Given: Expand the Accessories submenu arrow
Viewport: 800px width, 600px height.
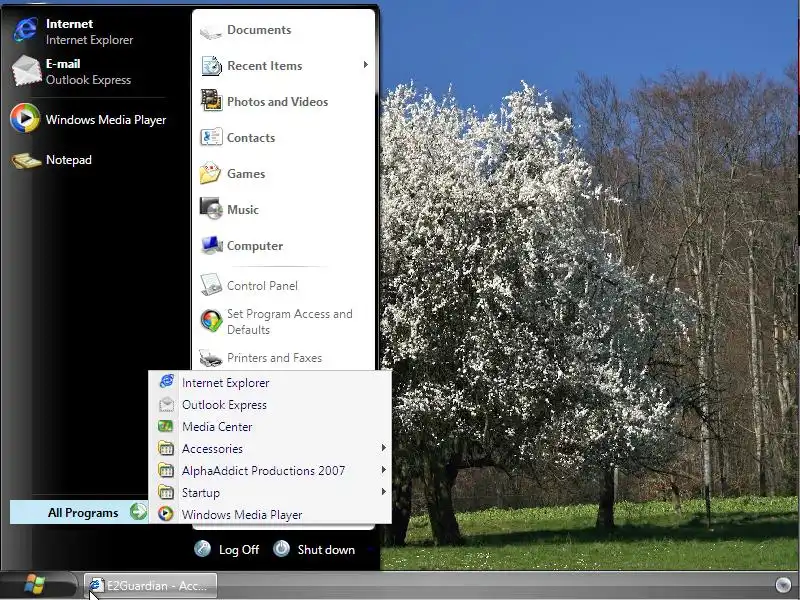Looking at the screenshot, I should pyautogui.click(x=383, y=447).
